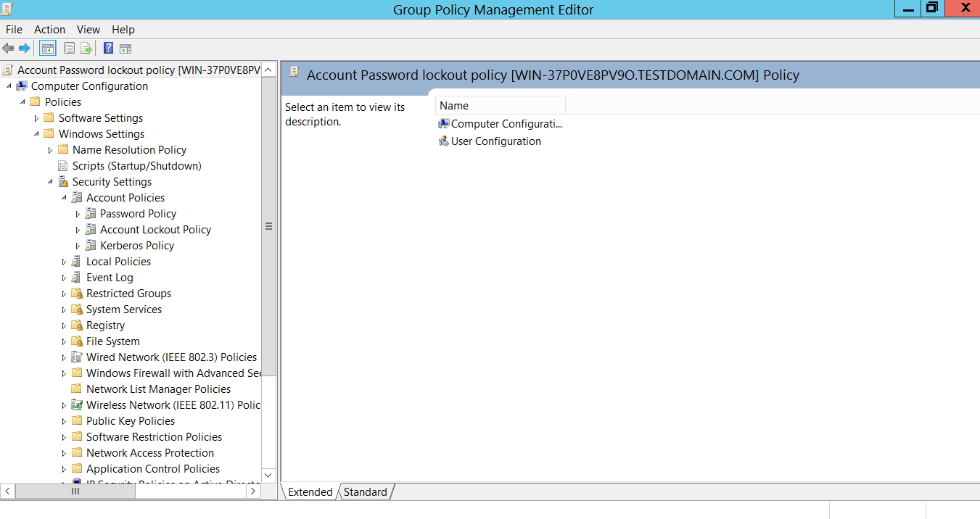Select Kerberos Policy tree item
The image size is (980, 519).
click(x=137, y=246)
